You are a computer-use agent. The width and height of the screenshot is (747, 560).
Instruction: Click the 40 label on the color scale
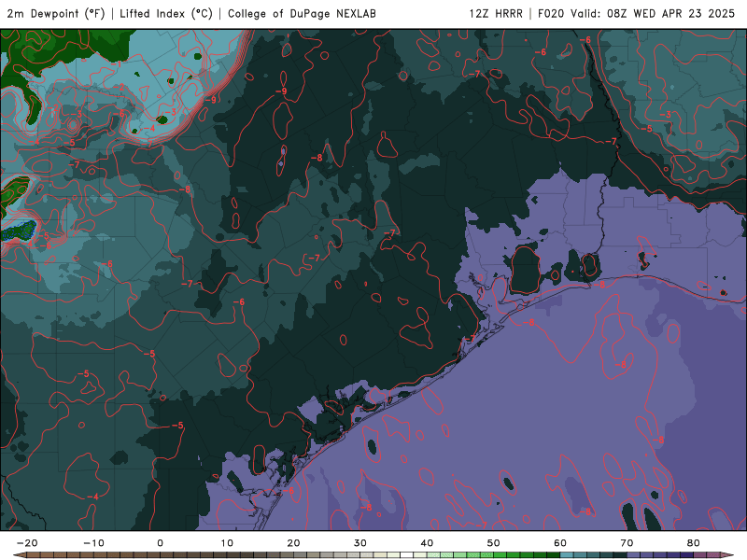[x=427, y=543]
